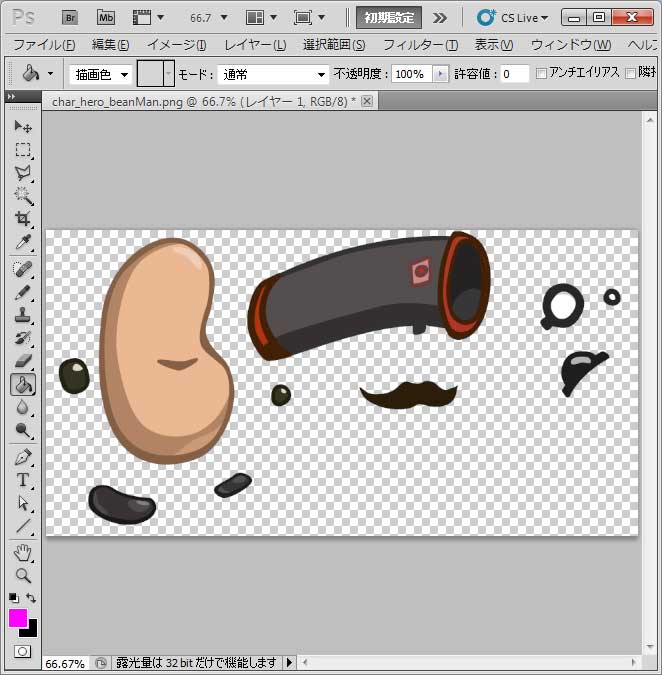Select the History Brush tool
The height and width of the screenshot is (675, 662).
pos(23,338)
